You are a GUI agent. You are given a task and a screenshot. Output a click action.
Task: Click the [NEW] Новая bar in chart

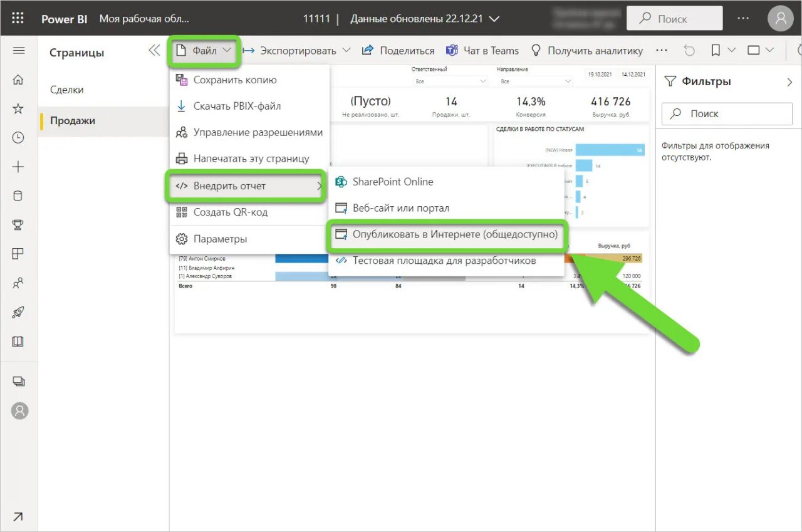(610, 150)
